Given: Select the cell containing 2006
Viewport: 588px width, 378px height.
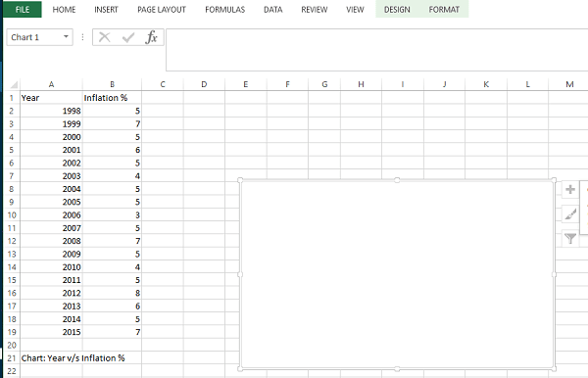Looking at the screenshot, I should (x=51, y=215).
